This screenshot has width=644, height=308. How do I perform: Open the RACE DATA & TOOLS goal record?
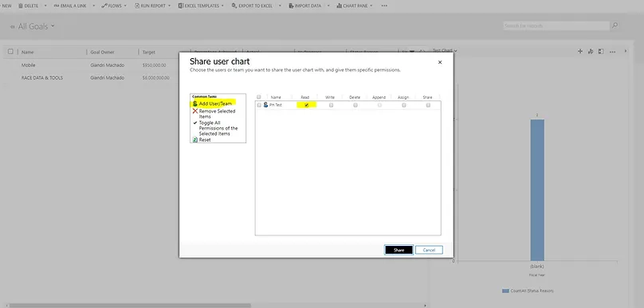[42, 77]
